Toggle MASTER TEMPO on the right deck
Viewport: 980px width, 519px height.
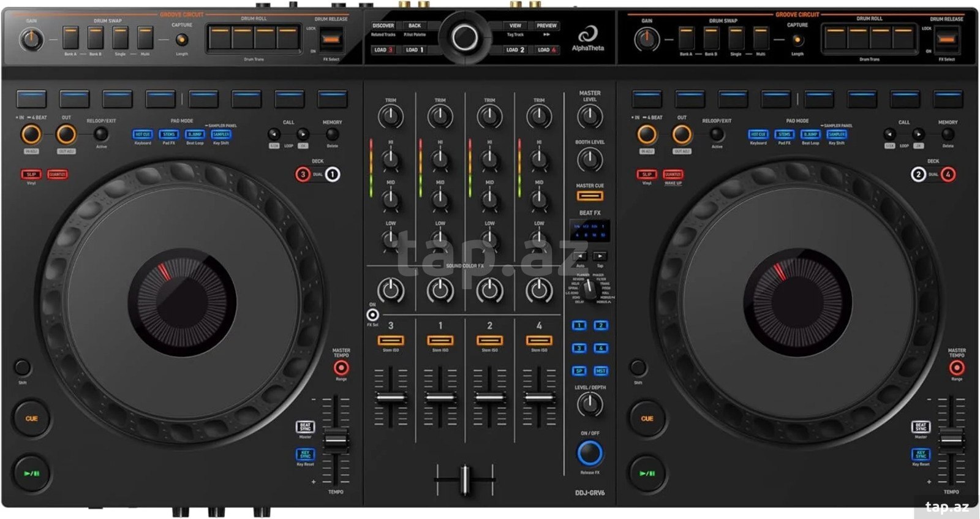coord(957,368)
